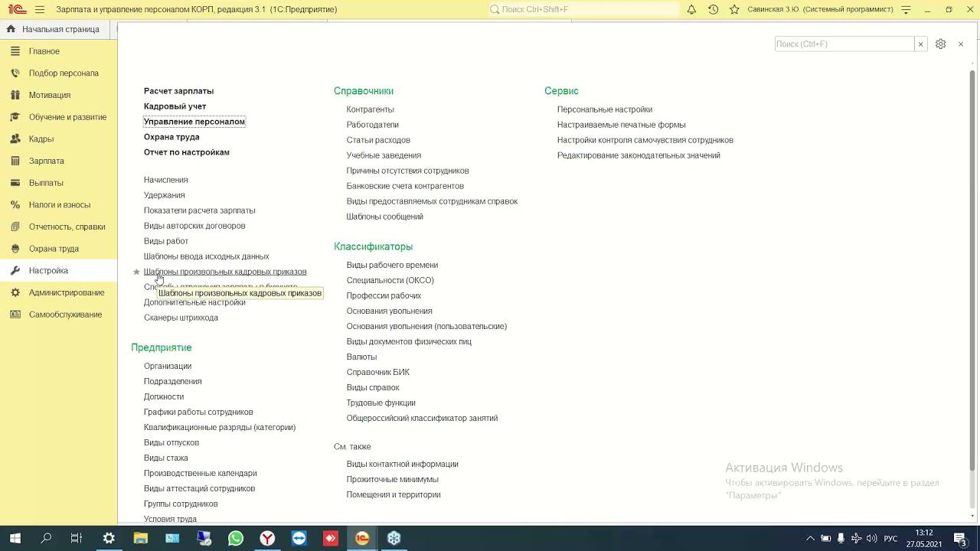
Task: Focus the global Поиск Ctrl+Shift+F field
Action: [x=583, y=9]
